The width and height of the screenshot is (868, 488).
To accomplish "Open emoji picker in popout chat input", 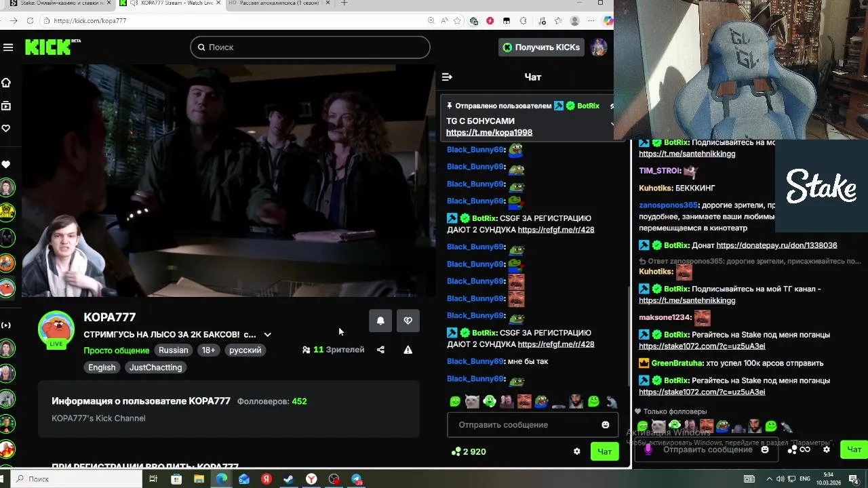I will (765, 449).
